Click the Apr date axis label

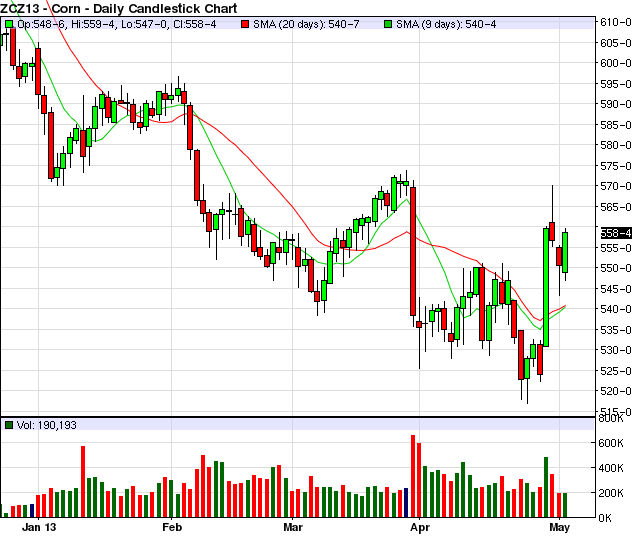[420, 527]
